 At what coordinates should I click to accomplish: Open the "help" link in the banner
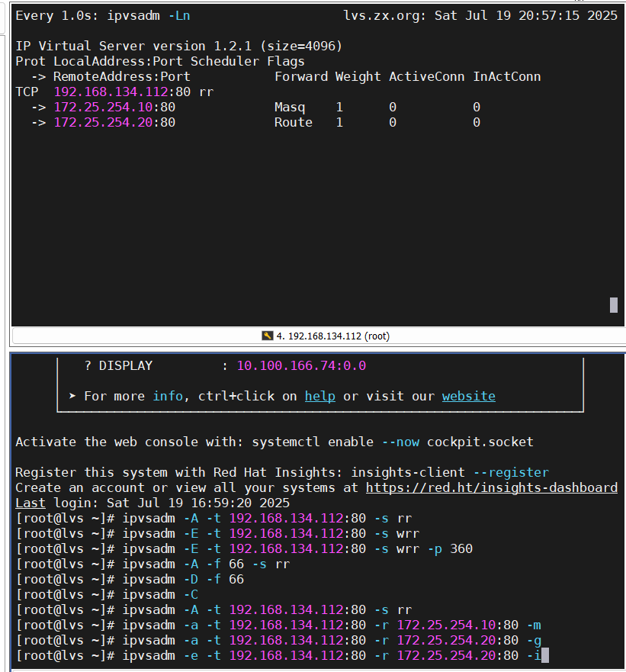click(x=320, y=396)
